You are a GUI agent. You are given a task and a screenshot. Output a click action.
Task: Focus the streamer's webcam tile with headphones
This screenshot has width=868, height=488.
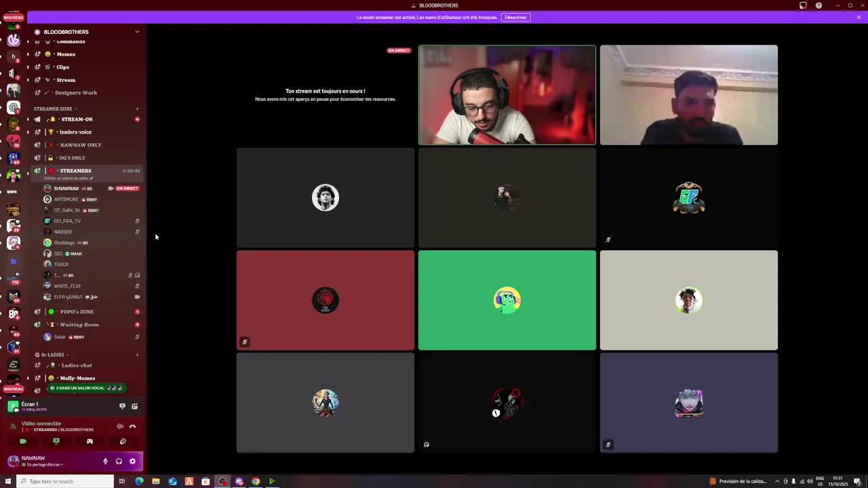click(507, 95)
